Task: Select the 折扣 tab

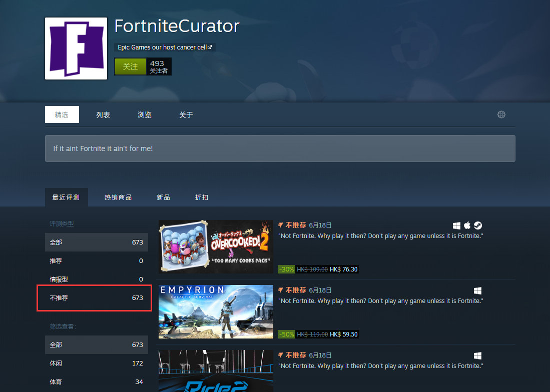Action: point(201,197)
